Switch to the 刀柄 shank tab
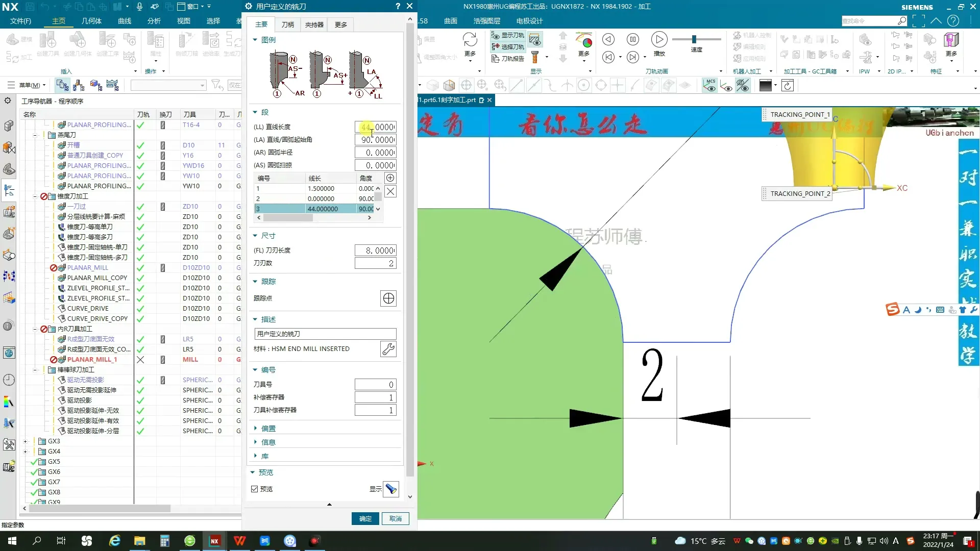980x551 pixels. click(288, 24)
